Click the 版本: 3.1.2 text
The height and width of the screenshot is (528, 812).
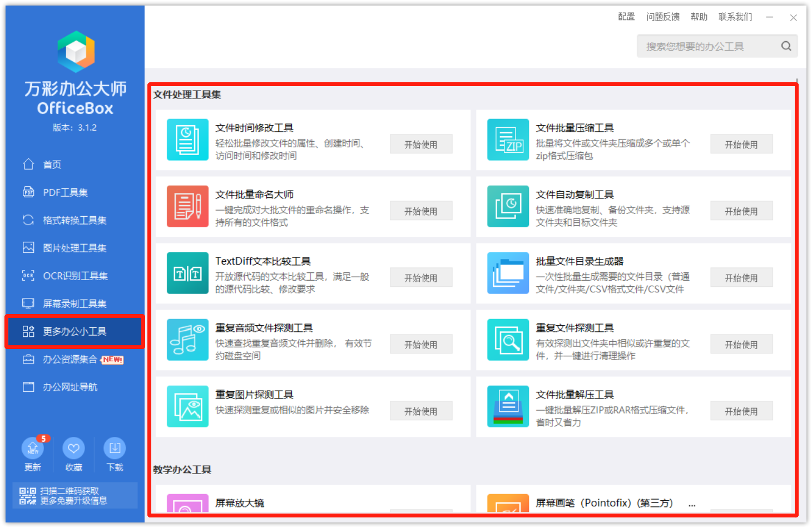[75, 127]
